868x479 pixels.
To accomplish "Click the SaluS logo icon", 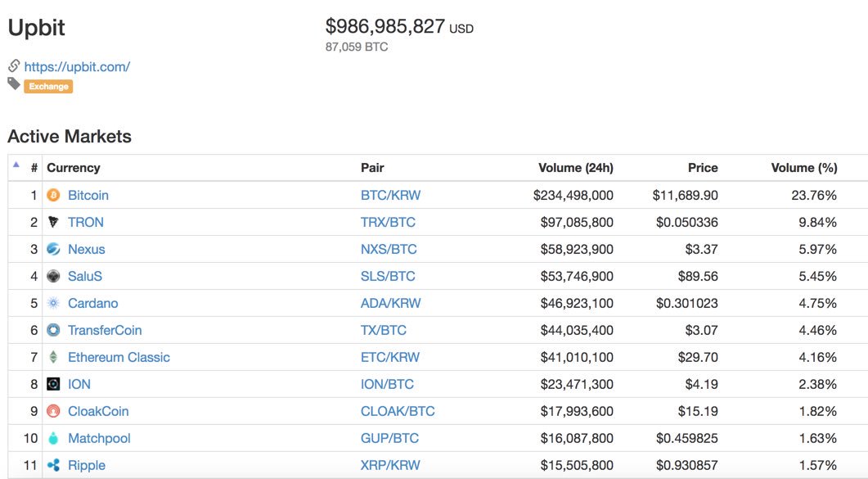I will pos(53,276).
